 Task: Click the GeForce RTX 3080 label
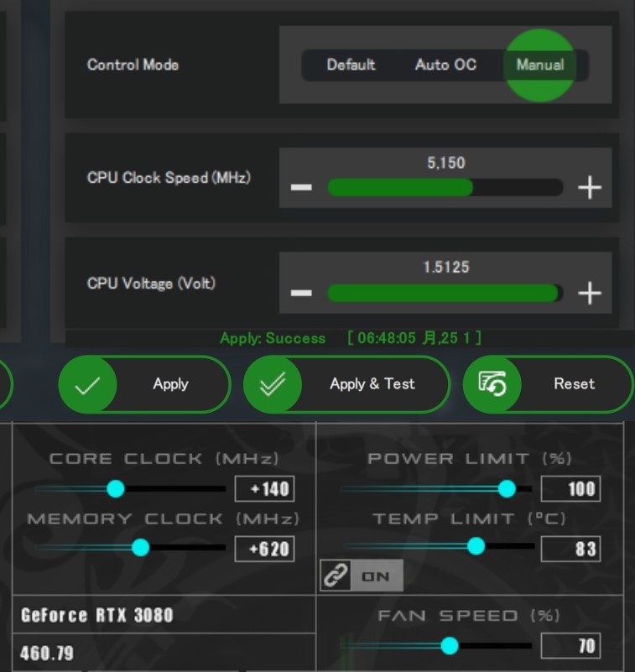(96, 616)
